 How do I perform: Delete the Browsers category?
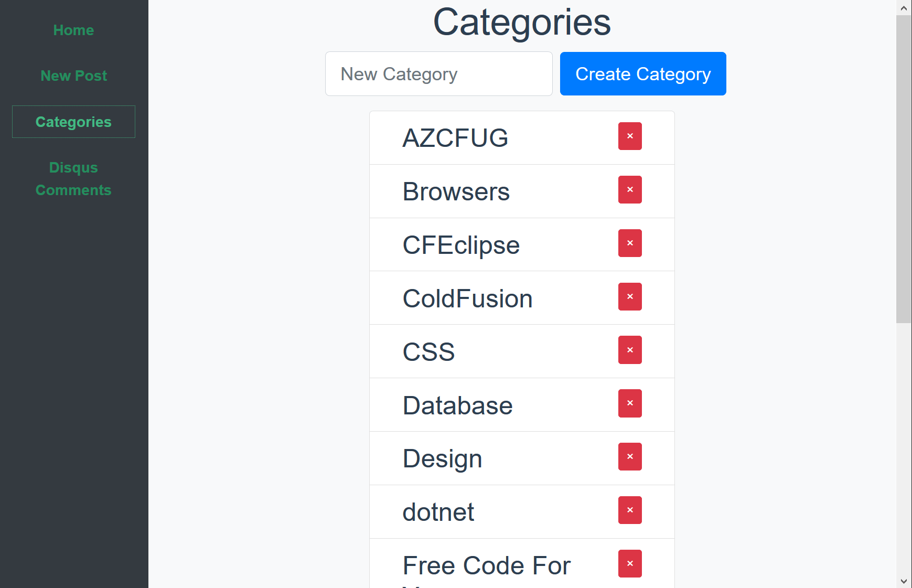(630, 190)
